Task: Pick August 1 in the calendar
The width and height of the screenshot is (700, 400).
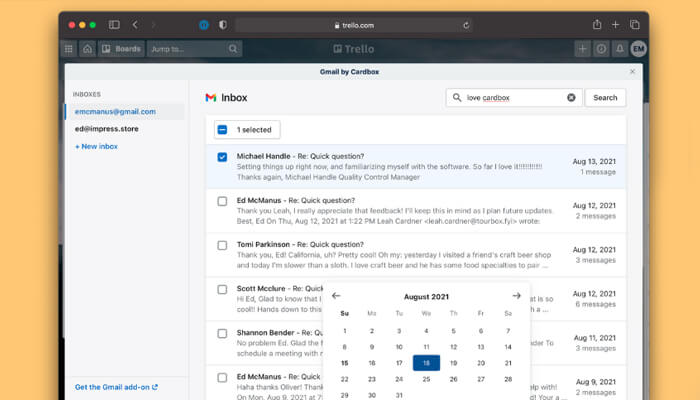Action: [x=345, y=331]
